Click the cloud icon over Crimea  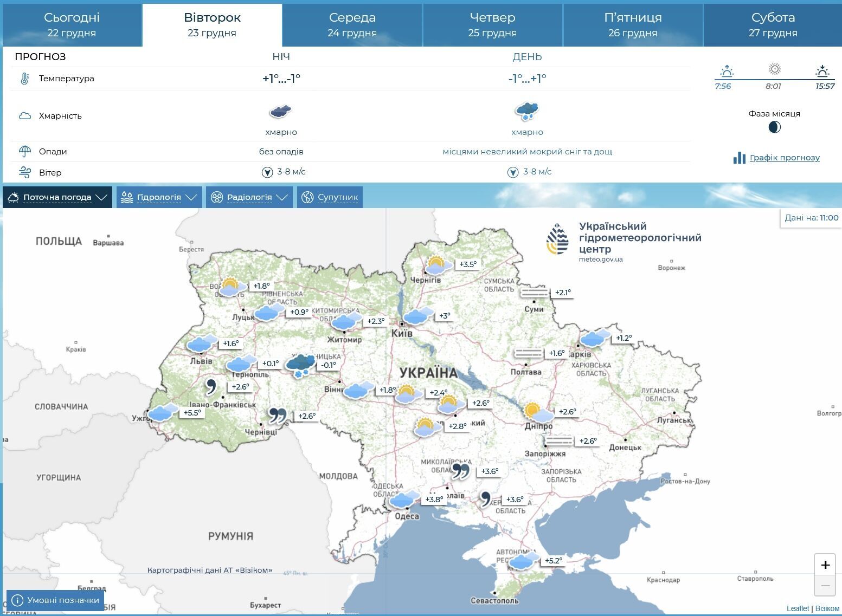(x=524, y=561)
